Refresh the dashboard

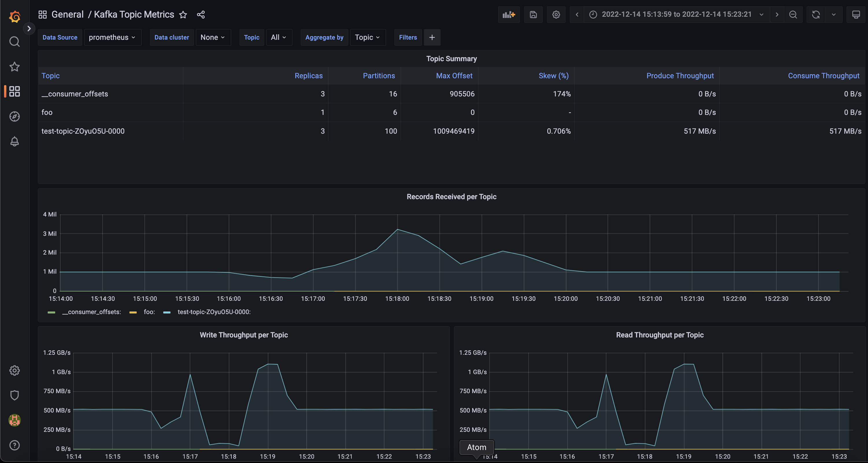tap(816, 14)
